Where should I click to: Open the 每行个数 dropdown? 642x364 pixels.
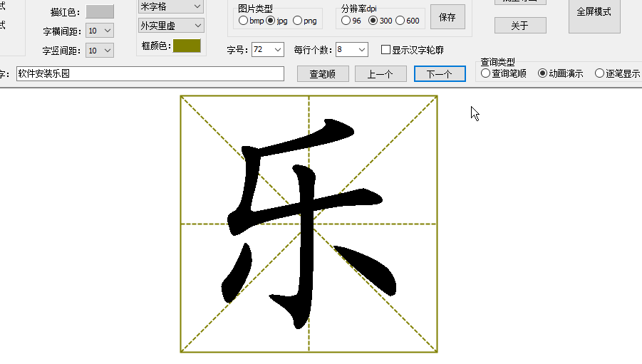351,50
